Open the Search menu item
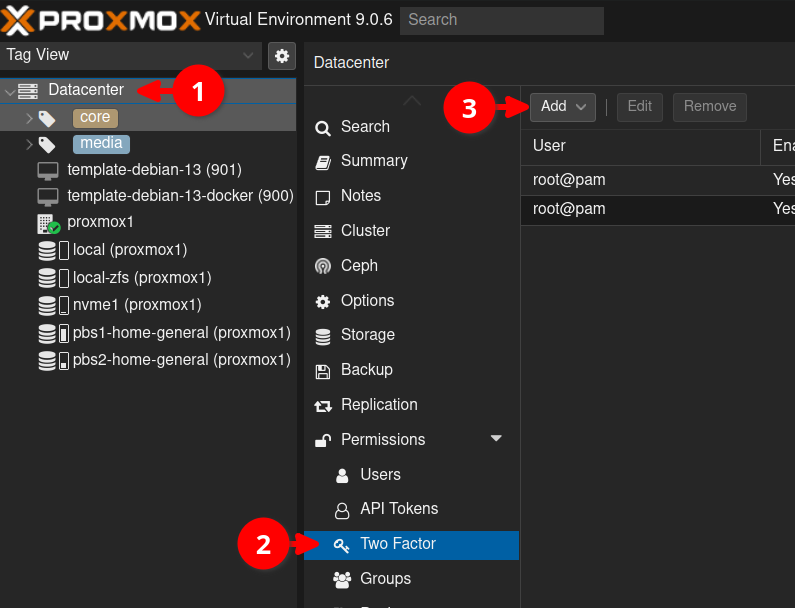This screenshot has height=608, width=795. click(x=411, y=127)
